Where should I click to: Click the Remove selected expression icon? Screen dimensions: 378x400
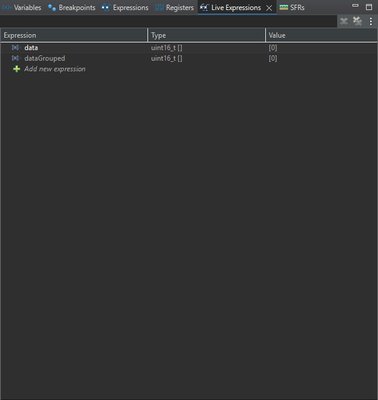click(344, 21)
